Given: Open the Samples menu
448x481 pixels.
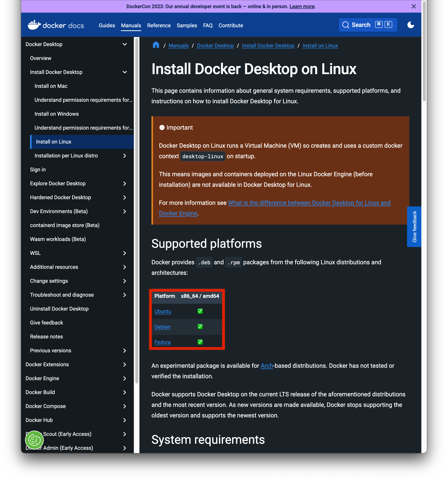Looking at the screenshot, I should pos(187,25).
